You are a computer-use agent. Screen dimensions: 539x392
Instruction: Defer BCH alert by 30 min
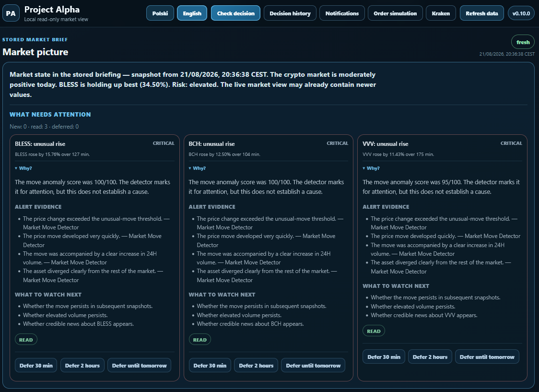click(210, 366)
